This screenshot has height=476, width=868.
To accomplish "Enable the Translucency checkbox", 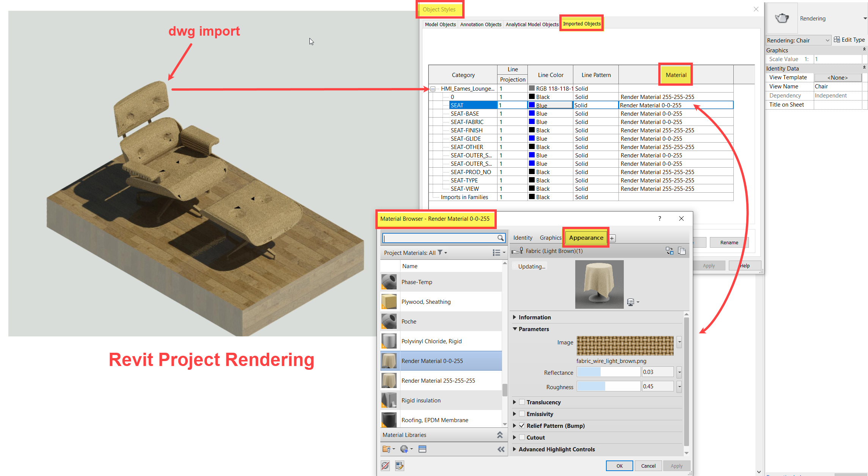I will click(522, 402).
